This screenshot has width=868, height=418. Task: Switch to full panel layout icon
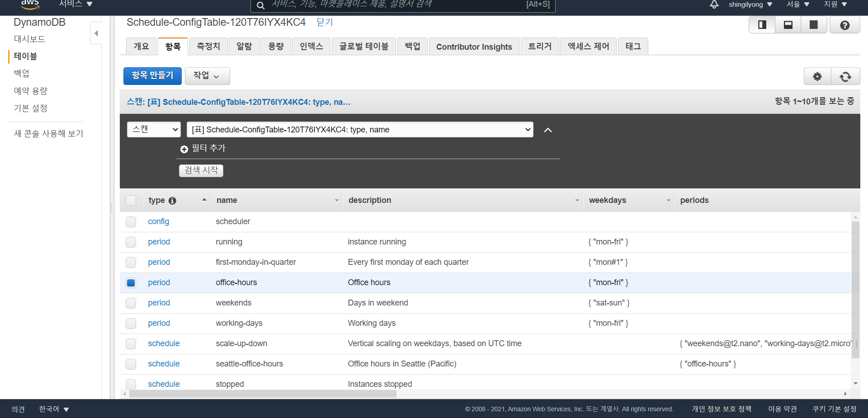coord(814,25)
